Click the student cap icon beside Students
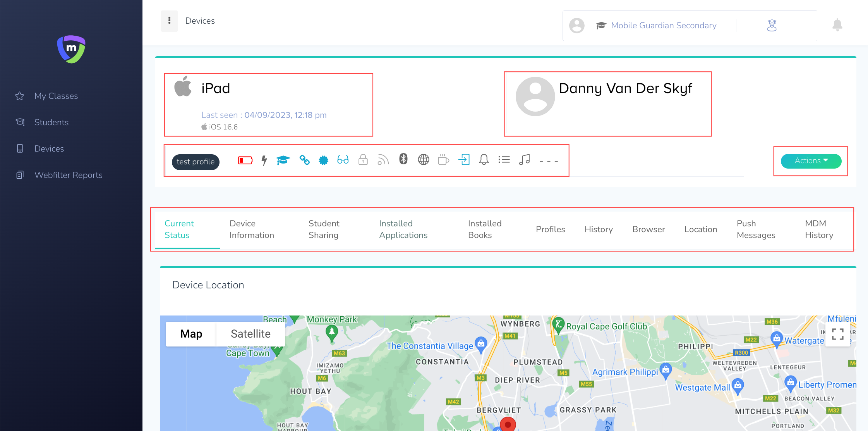This screenshot has height=431, width=868. coord(20,122)
